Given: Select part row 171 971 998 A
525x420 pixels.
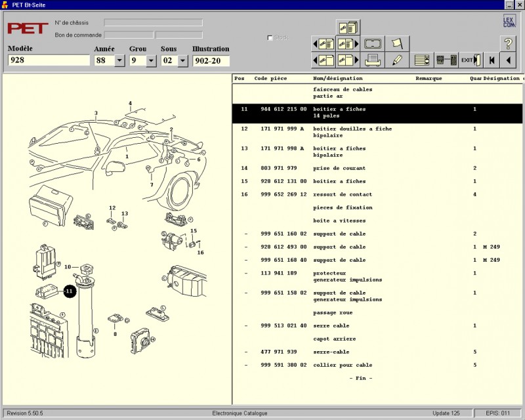Looking at the screenshot, I should (x=377, y=152).
